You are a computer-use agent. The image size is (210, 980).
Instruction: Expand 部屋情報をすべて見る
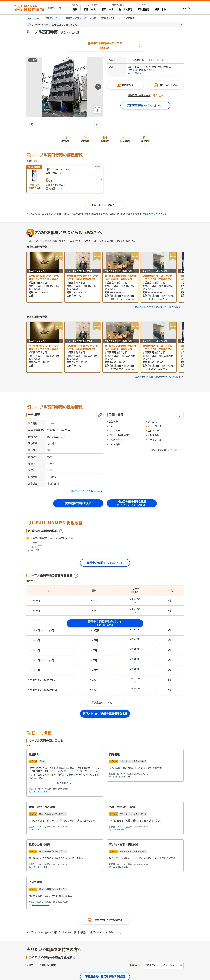click(105, 205)
